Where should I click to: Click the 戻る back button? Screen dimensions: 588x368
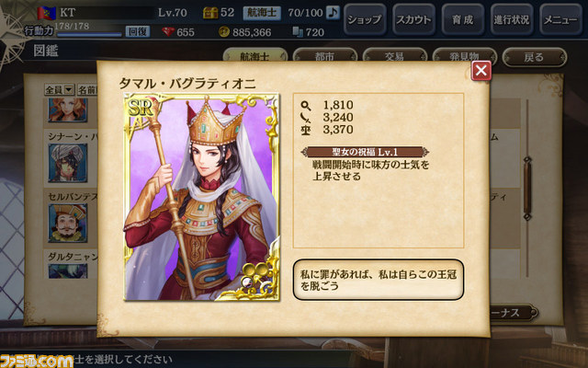535,57
